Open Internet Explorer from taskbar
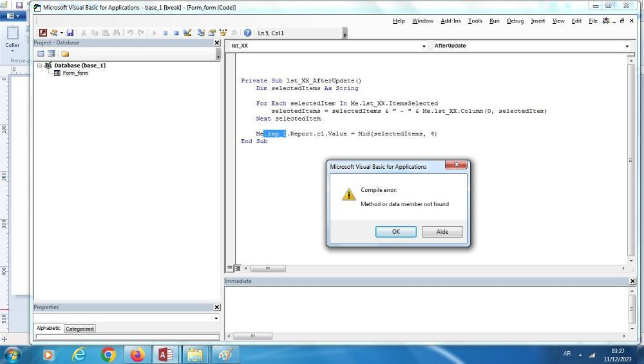Viewport: 644px width, 364px height. coord(79,354)
